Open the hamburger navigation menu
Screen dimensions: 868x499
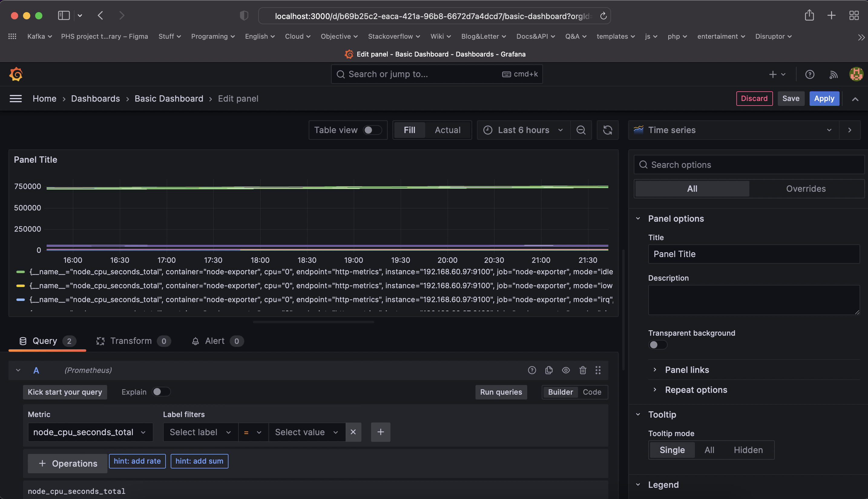pyautogui.click(x=16, y=99)
